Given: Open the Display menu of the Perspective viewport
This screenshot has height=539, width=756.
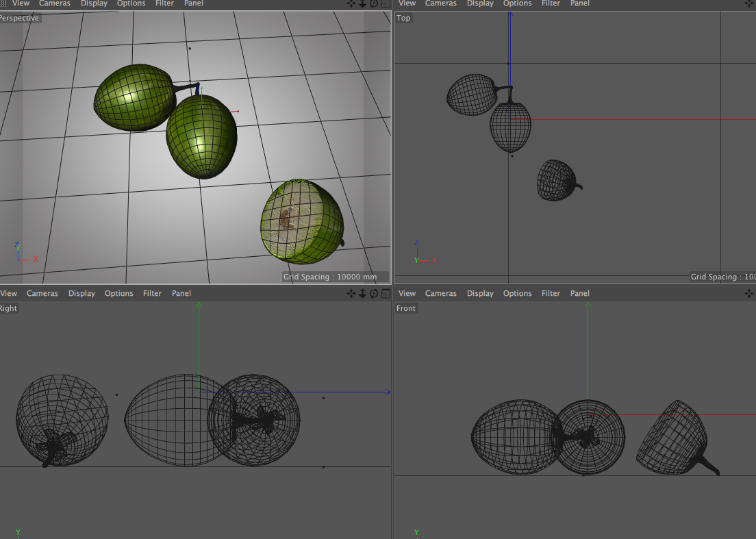Looking at the screenshot, I should (x=94, y=3).
